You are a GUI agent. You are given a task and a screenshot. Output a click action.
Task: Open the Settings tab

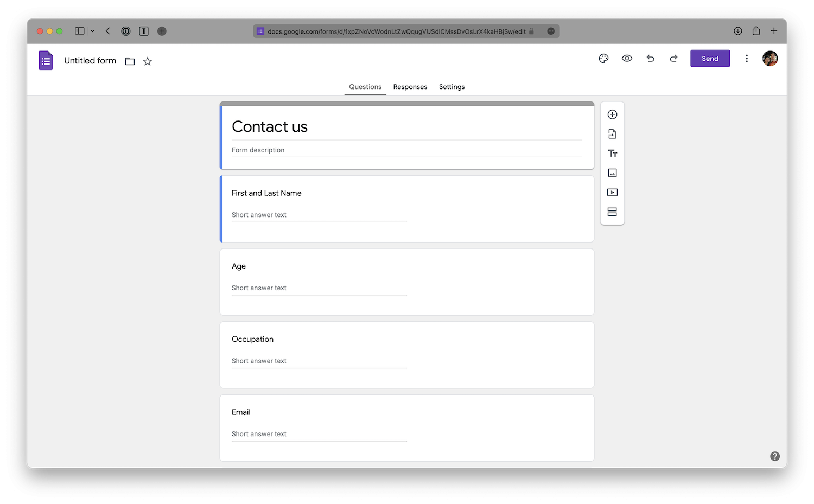[451, 87]
